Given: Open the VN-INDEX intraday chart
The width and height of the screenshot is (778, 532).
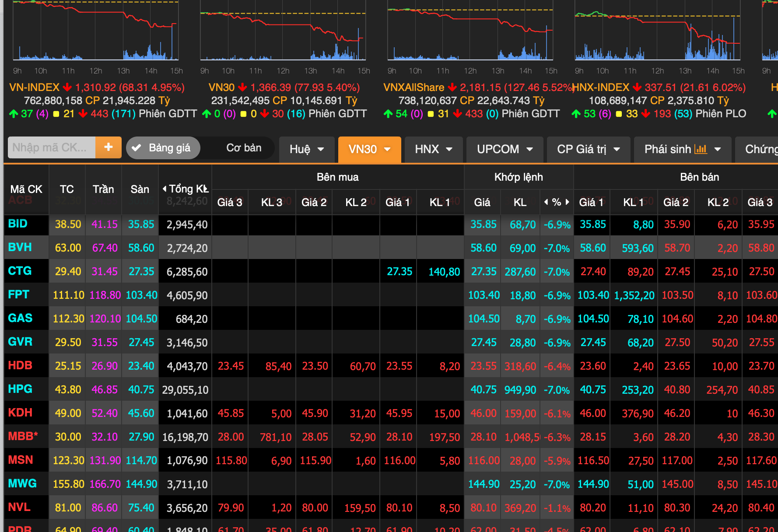Looking at the screenshot, I should pos(95,31).
